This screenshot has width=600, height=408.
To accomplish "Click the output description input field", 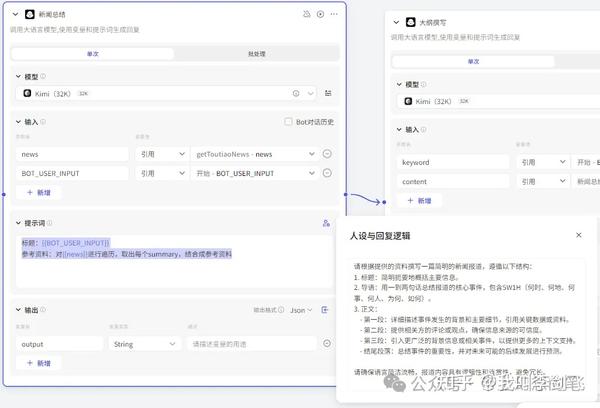I will [x=250, y=344].
